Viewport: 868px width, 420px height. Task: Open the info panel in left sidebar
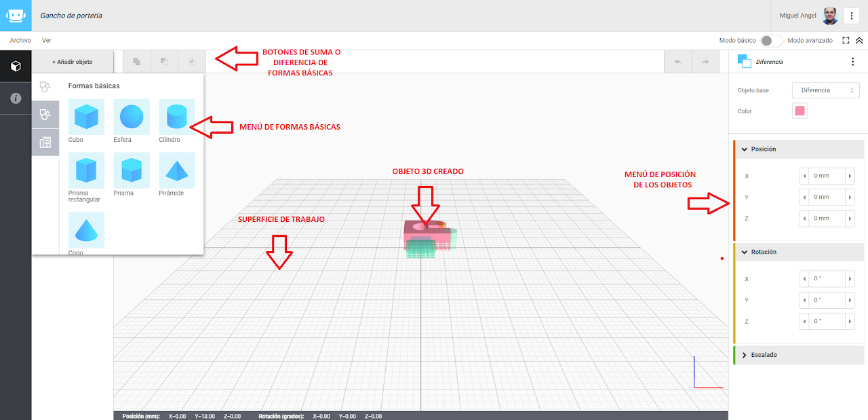pyautogui.click(x=16, y=98)
